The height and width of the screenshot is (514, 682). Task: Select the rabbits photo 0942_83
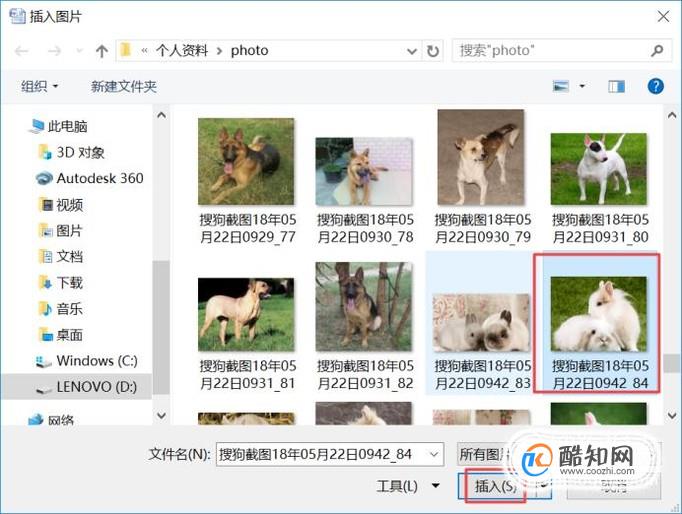click(x=481, y=322)
